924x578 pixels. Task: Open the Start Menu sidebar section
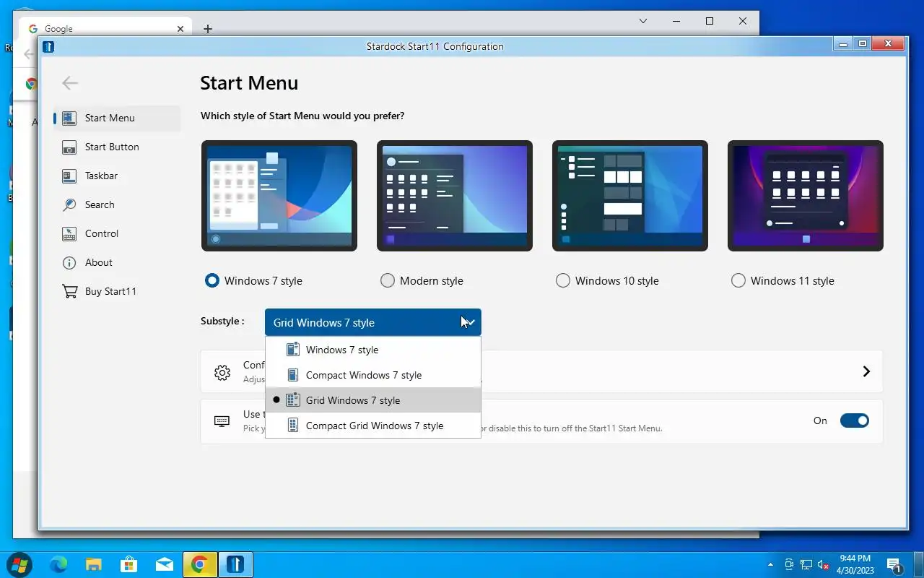[117, 118]
